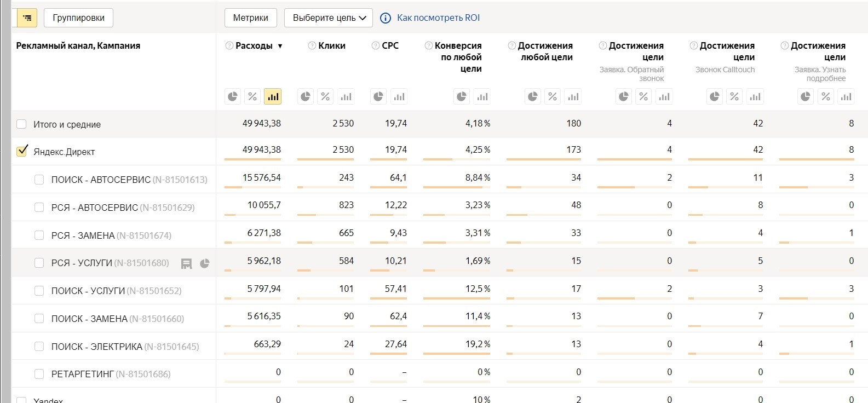Uncheck the Яндекс.Директ checkbox

(21, 151)
